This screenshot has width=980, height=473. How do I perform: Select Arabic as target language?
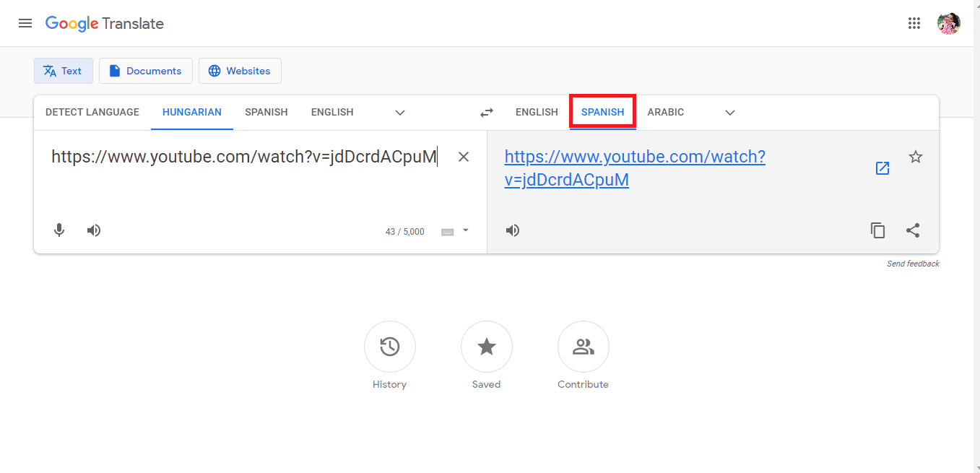tap(666, 113)
